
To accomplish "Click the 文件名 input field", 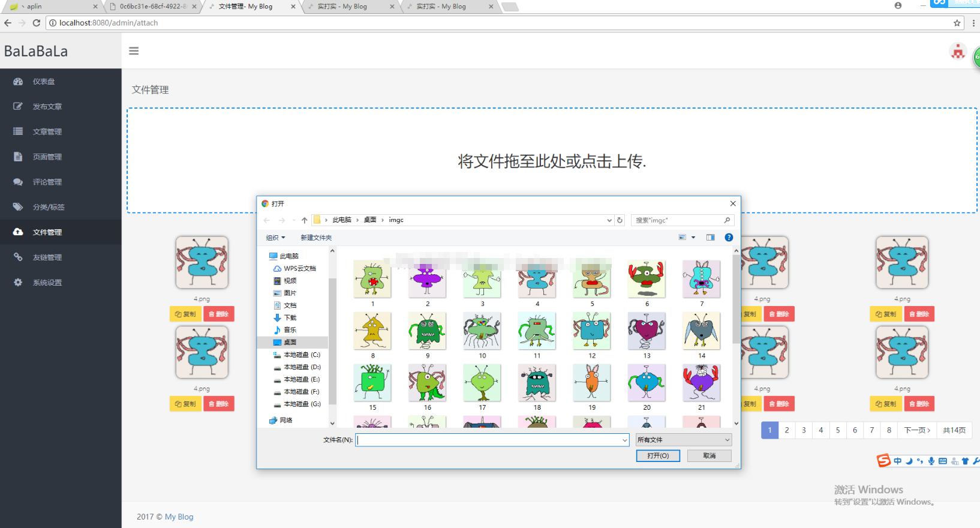I will click(492, 440).
